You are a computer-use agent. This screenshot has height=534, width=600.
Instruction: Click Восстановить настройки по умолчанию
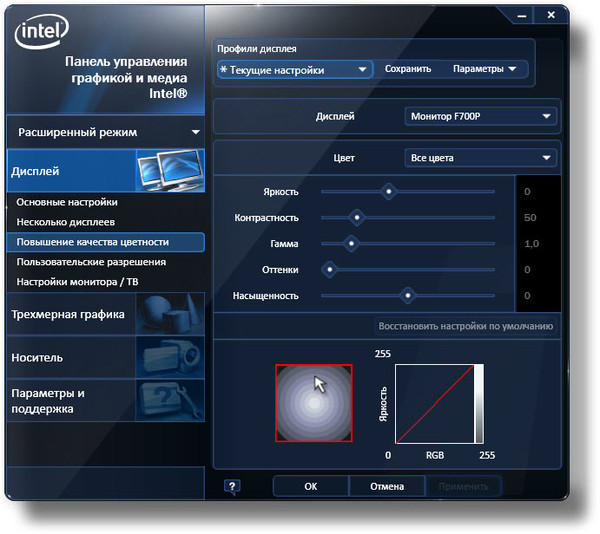466,326
